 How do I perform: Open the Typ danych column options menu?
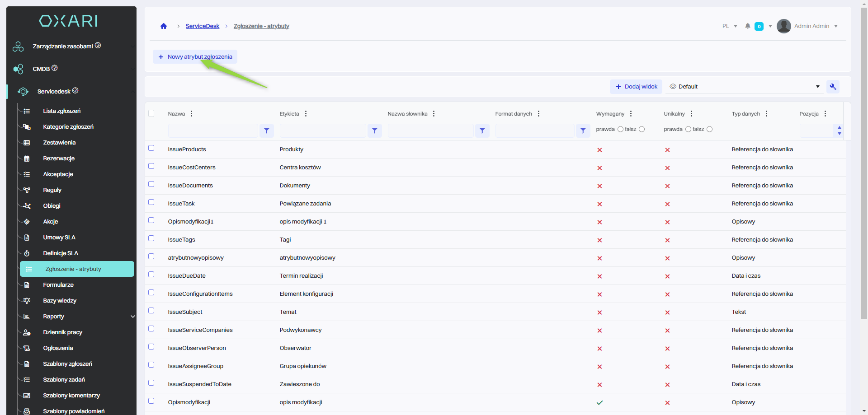click(767, 114)
